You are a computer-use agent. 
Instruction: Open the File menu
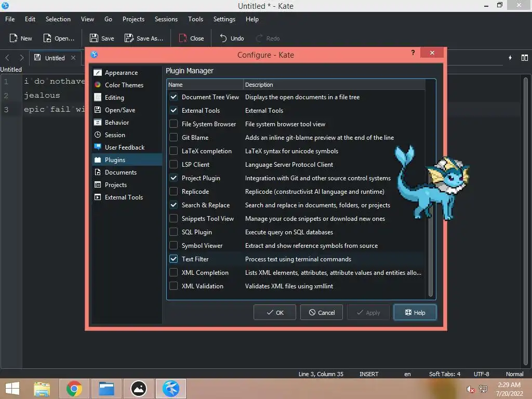point(10,19)
